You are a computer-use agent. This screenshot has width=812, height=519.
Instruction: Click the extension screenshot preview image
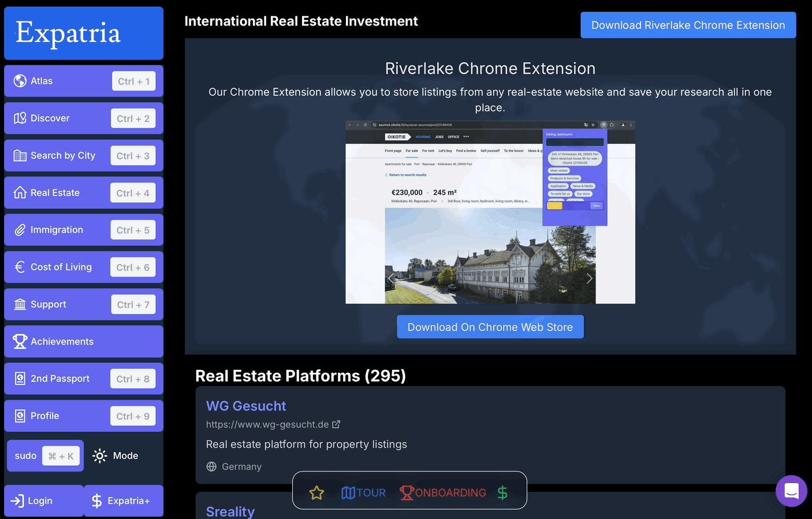490,212
